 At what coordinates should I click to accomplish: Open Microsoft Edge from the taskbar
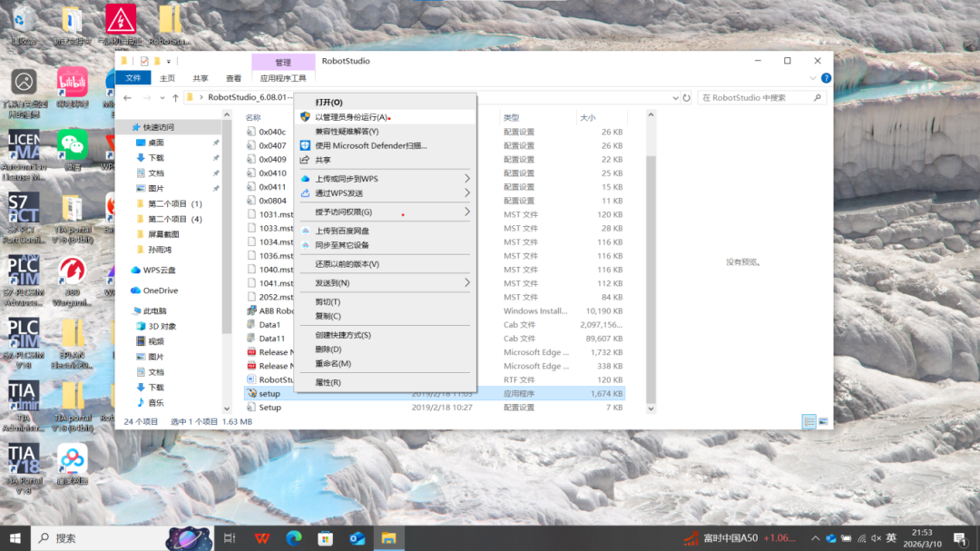click(293, 538)
